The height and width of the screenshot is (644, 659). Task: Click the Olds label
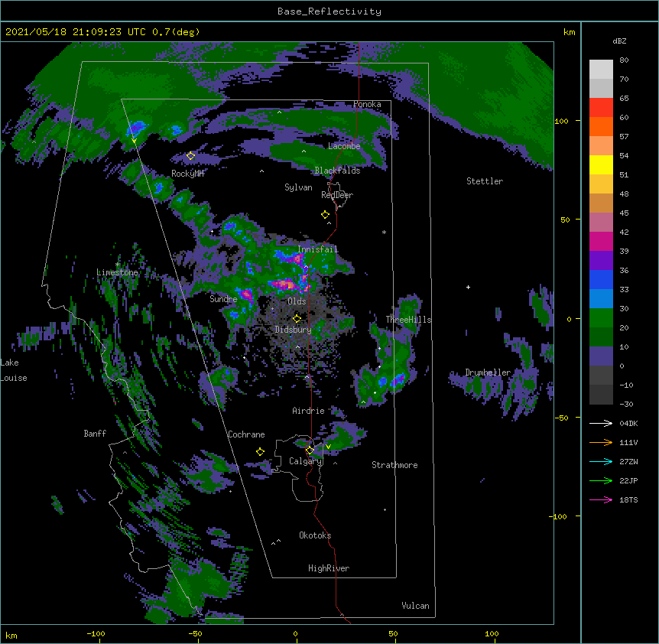[x=297, y=301]
